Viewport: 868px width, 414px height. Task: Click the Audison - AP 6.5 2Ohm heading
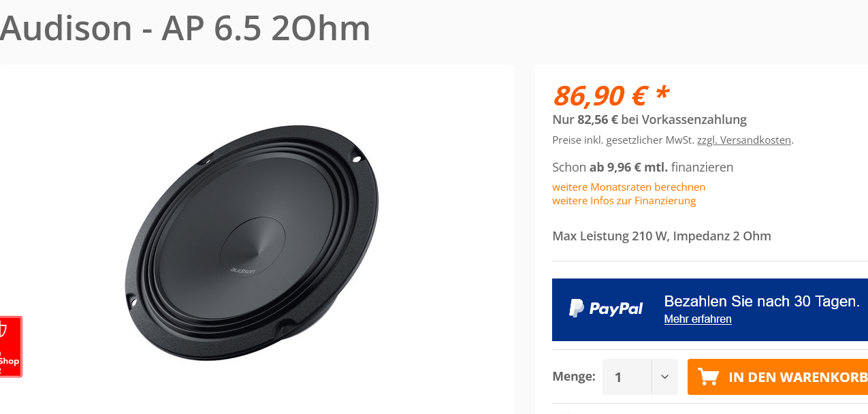tap(185, 29)
